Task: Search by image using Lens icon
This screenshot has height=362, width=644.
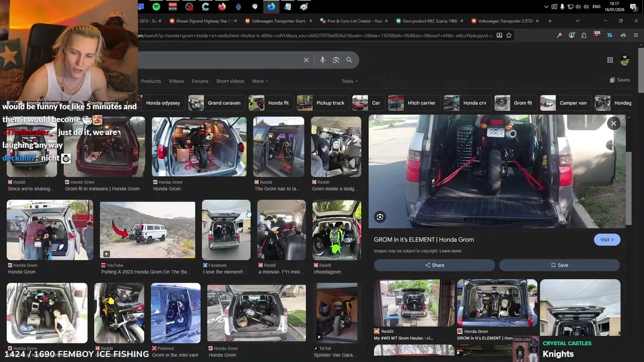Action: click(x=336, y=60)
